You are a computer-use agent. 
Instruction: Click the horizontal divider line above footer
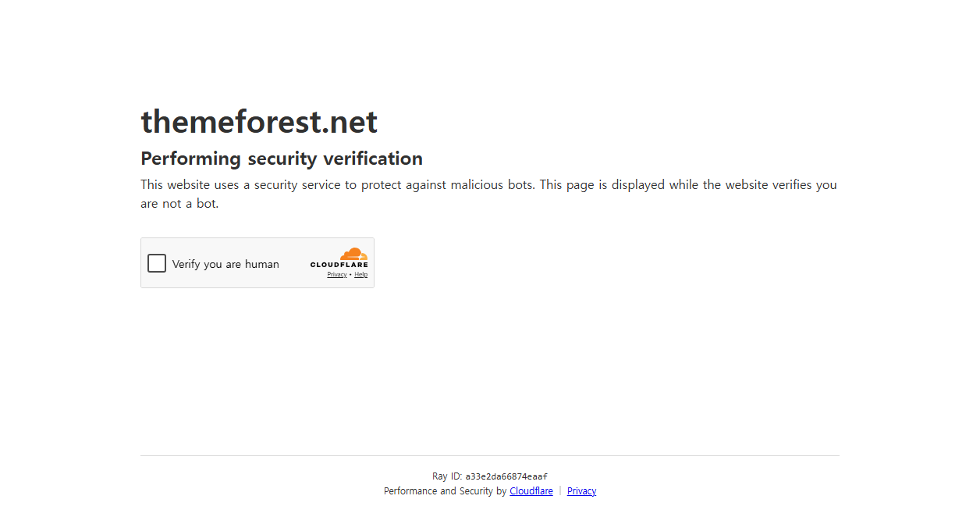tap(490, 455)
